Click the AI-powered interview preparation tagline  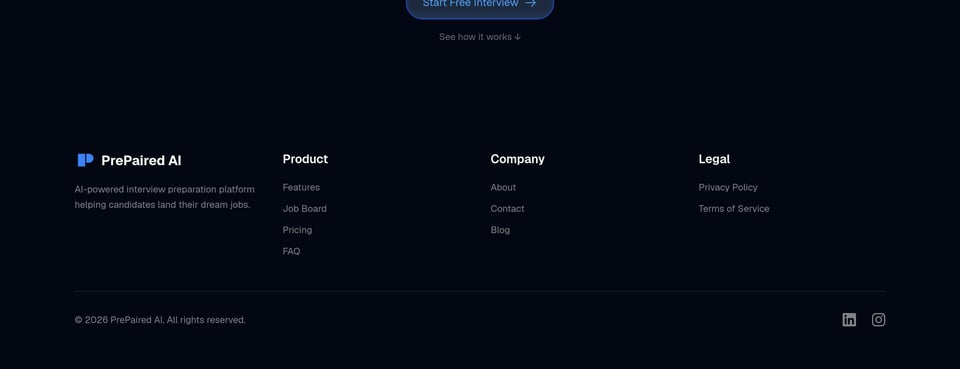164,197
